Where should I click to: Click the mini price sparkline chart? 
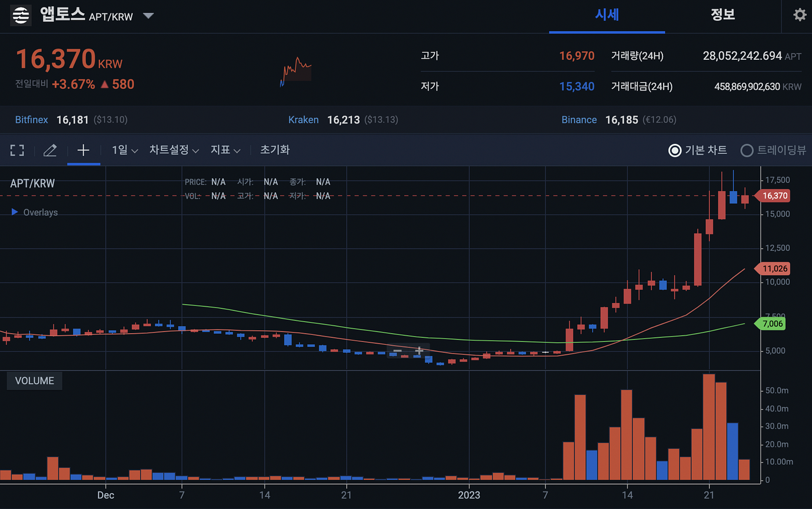coord(296,72)
